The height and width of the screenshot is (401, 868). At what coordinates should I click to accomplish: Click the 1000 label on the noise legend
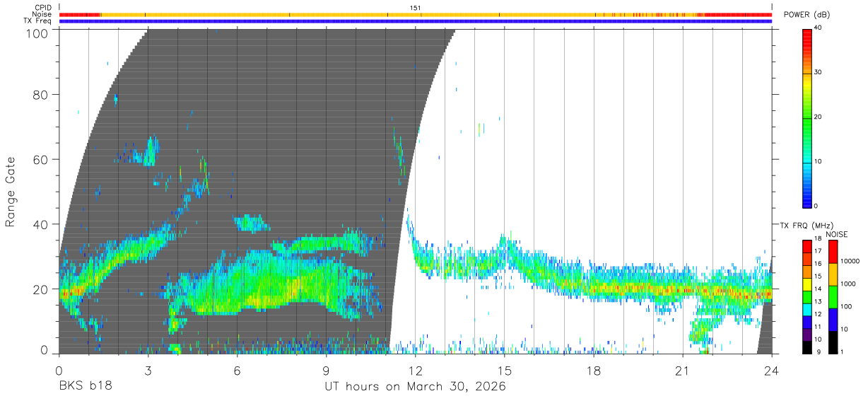pyautogui.click(x=848, y=284)
